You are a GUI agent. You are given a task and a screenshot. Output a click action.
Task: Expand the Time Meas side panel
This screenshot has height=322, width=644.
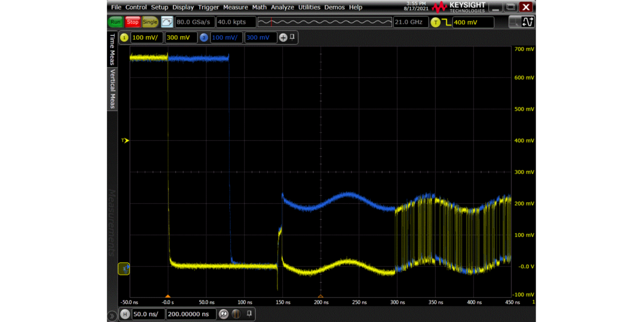112,49
